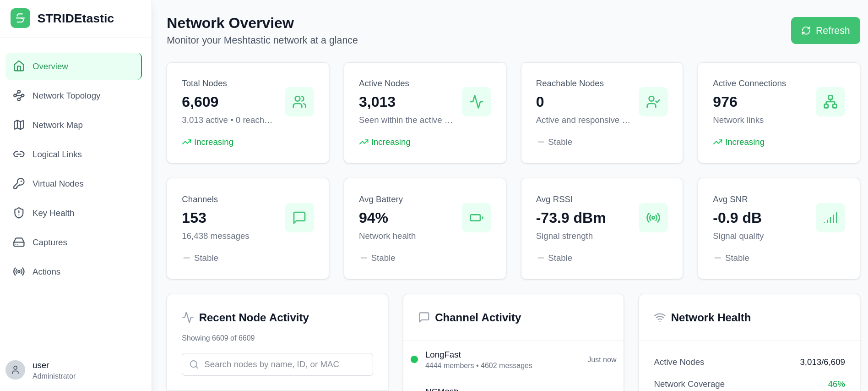This screenshot has width=868, height=391.
Task: Click the Captures drive icon
Action: tap(19, 242)
